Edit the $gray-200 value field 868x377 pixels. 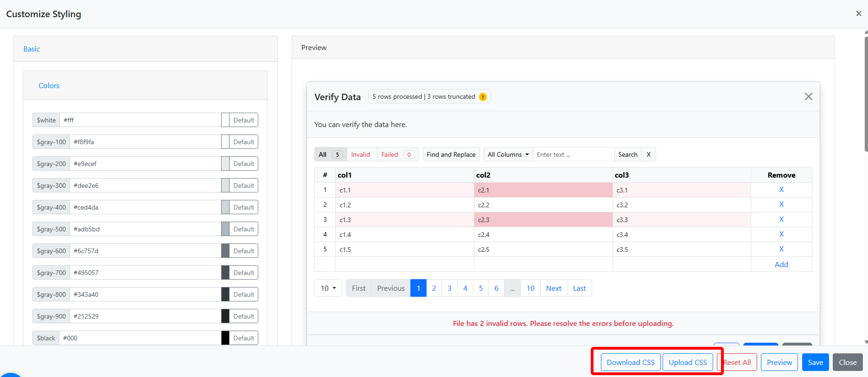(146, 164)
